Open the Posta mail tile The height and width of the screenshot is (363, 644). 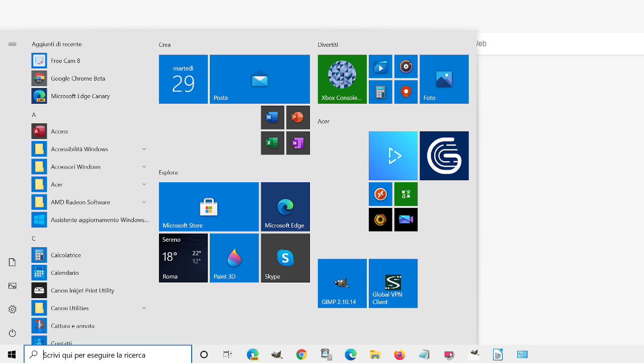(x=260, y=79)
